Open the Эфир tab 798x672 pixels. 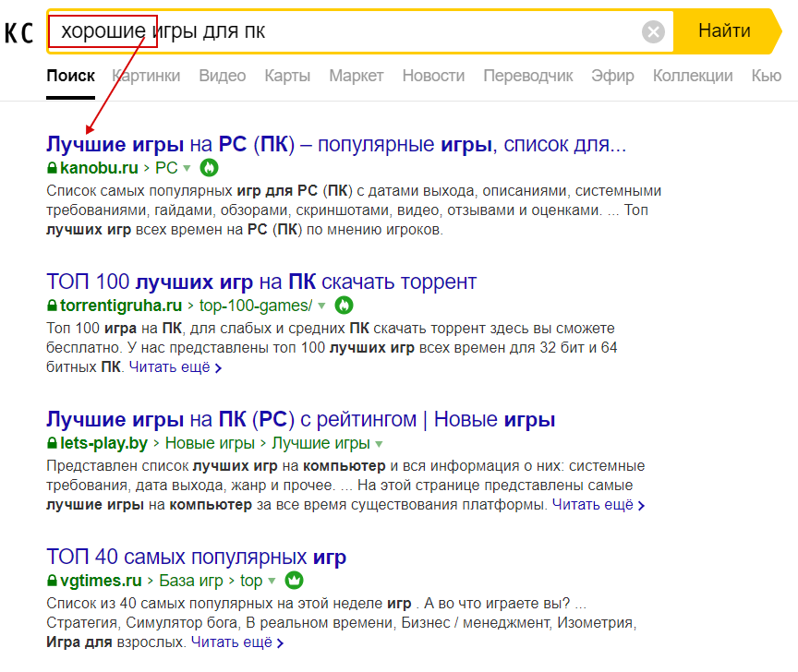click(x=612, y=76)
